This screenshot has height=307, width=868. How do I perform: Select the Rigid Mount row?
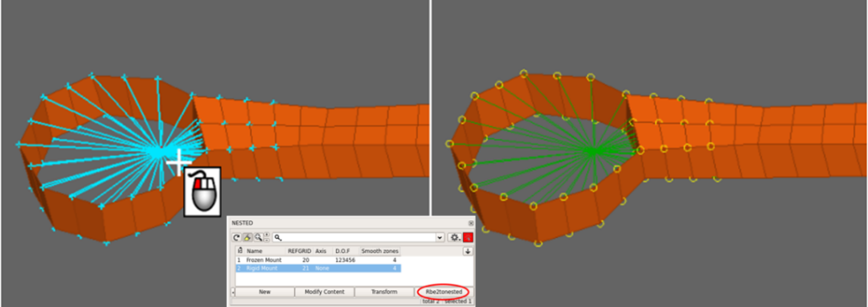point(318,268)
